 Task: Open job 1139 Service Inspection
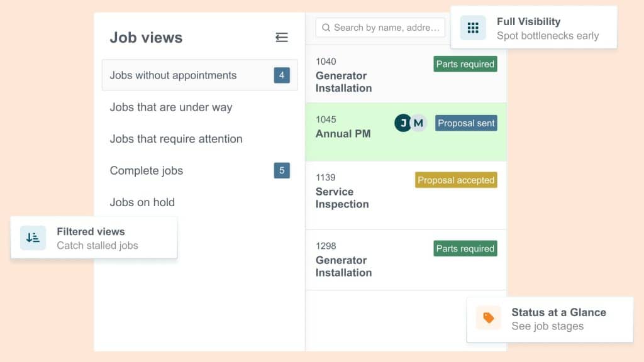pyautogui.click(x=406, y=195)
